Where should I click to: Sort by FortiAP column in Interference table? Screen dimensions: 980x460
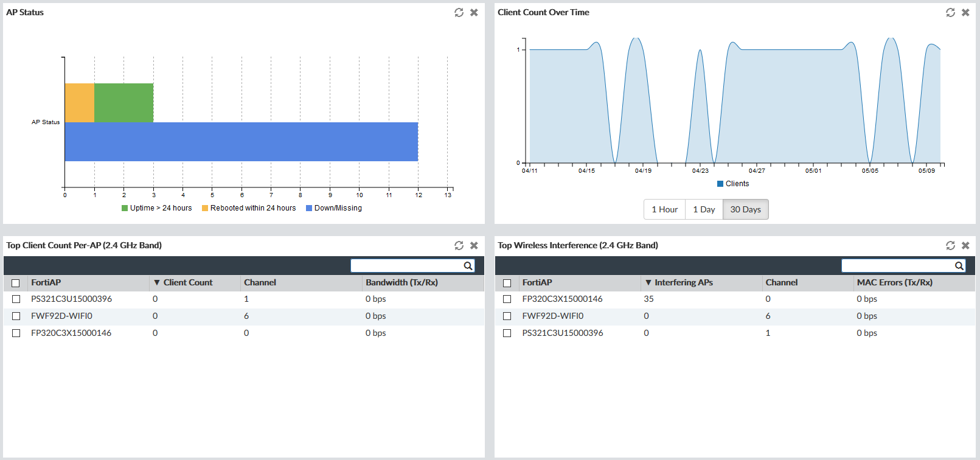pos(580,282)
